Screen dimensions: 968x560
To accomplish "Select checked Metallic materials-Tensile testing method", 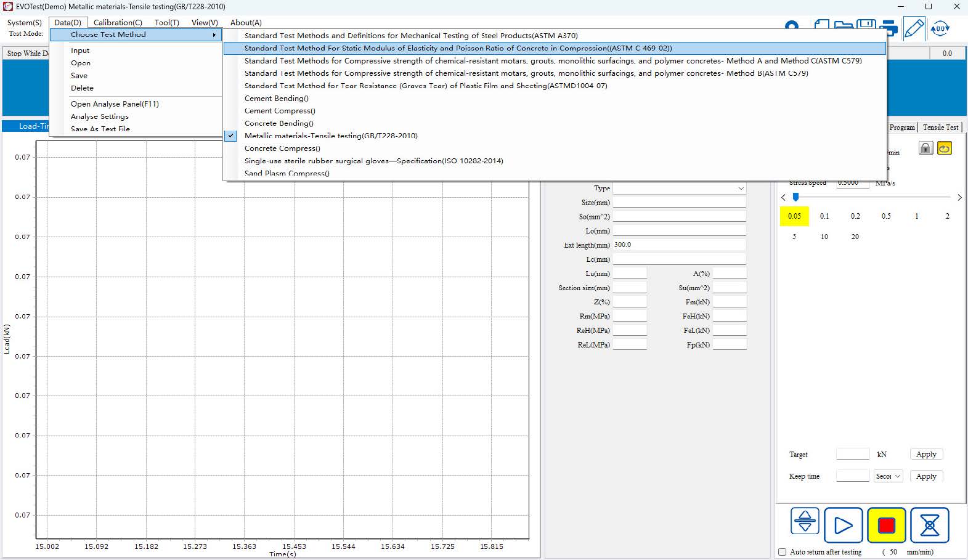I will click(331, 136).
